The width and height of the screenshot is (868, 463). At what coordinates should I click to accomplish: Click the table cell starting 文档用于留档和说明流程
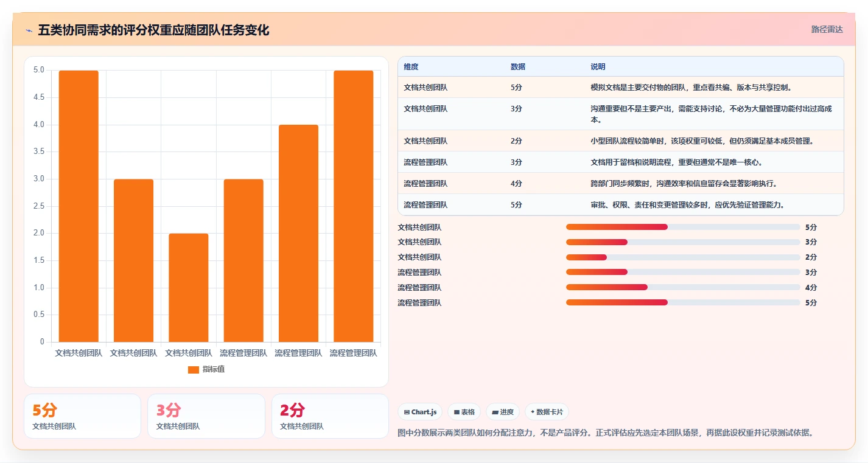point(714,162)
